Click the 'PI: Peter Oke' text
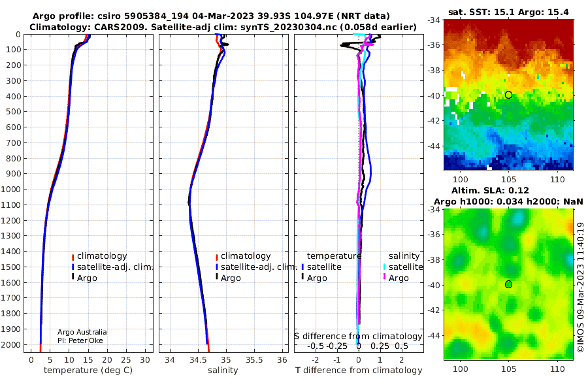Viewport: 588px width, 379px height. click(x=80, y=340)
